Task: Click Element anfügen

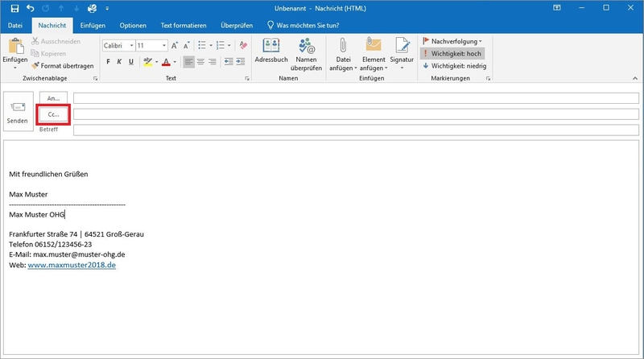Action: tap(374, 55)
